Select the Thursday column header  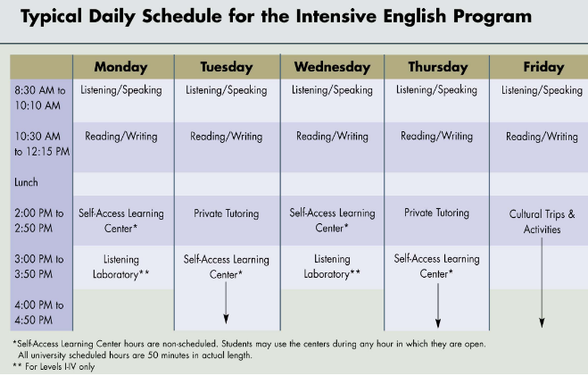point(437,67)
